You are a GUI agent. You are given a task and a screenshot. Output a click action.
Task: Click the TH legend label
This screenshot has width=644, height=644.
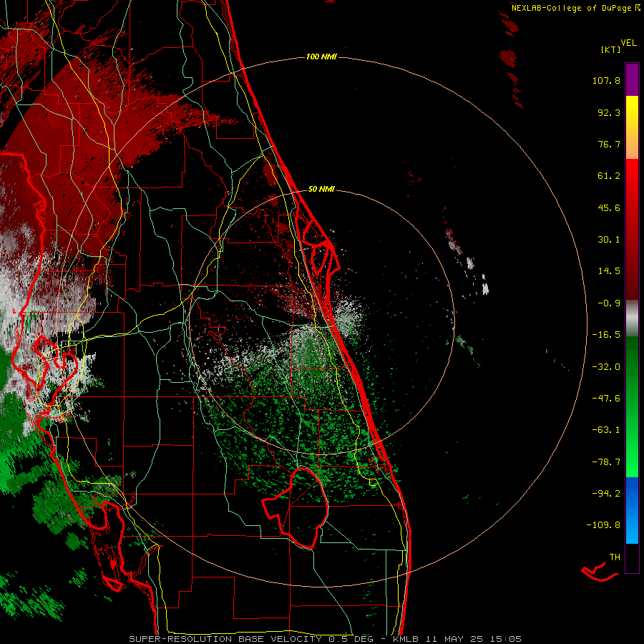[615, 557]
